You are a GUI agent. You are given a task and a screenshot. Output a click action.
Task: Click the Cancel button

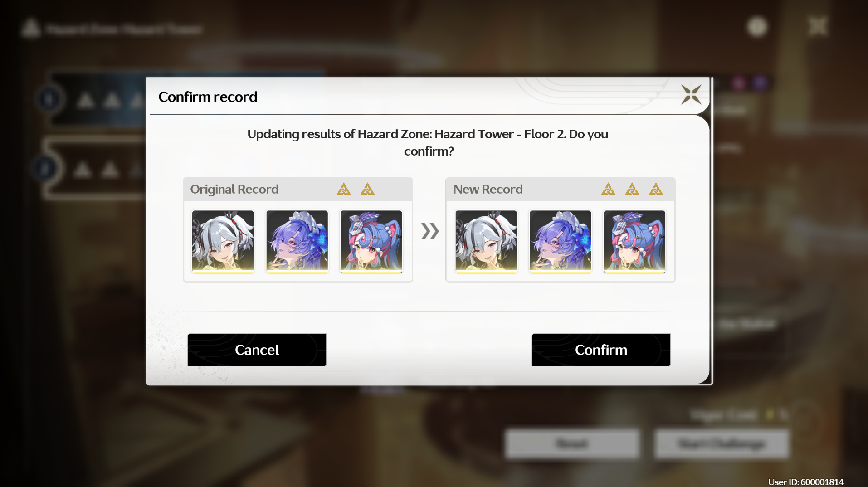click(257, 350)
